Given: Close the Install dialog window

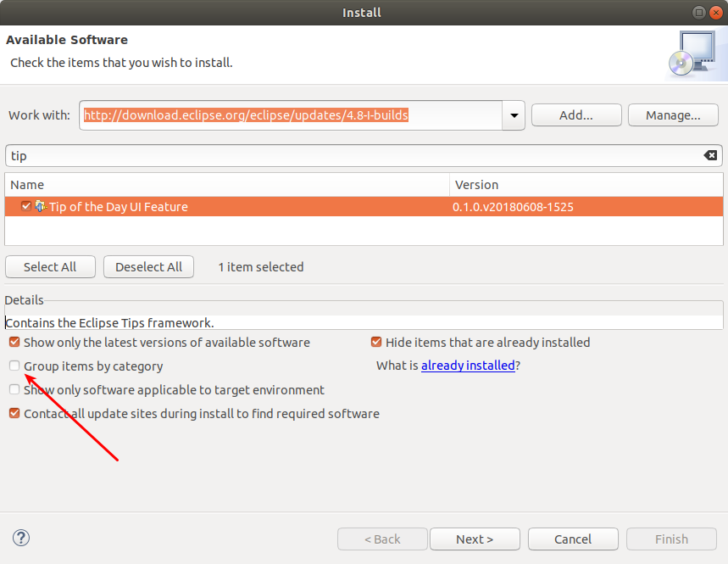Looking at the screenshot, I should click(x=715, y=13).
